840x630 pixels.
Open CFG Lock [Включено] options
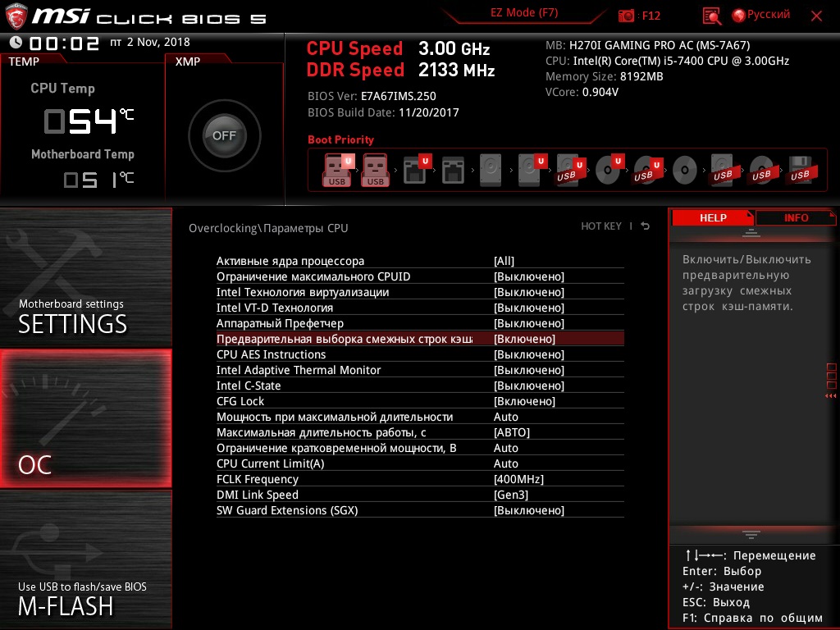tap(420, 400)
